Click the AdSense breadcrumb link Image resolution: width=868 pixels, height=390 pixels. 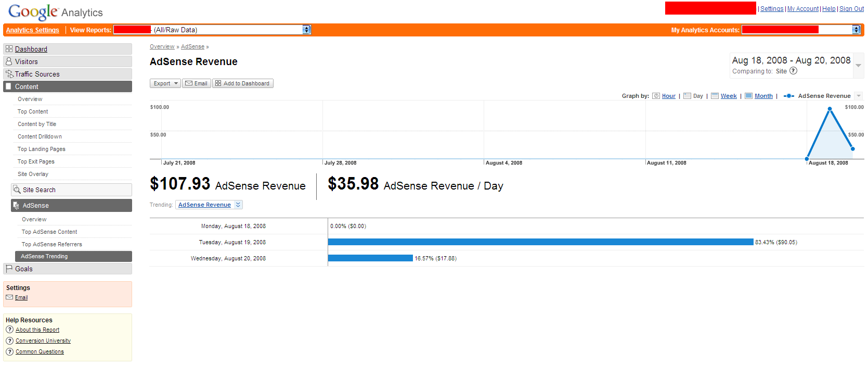pos(193,46)
